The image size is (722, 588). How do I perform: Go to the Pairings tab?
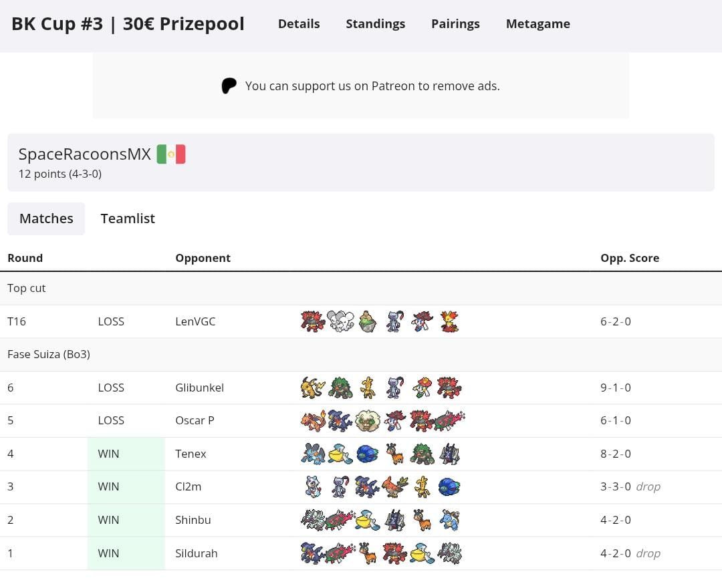tap(455, 24)
